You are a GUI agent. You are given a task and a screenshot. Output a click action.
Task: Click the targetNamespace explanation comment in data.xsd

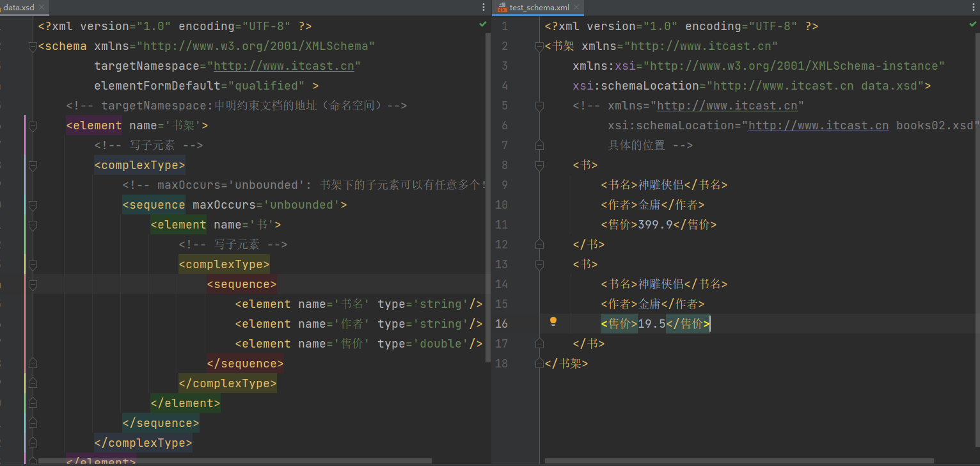237,106
